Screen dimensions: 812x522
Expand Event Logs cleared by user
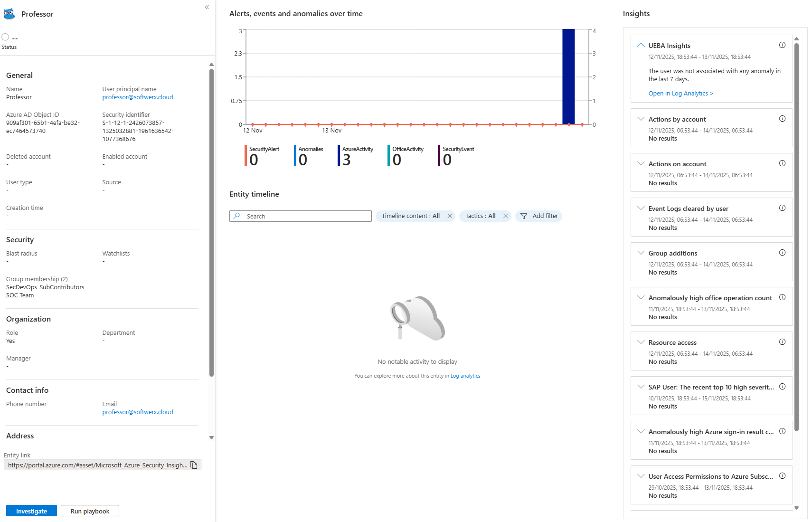coord(641,208)
